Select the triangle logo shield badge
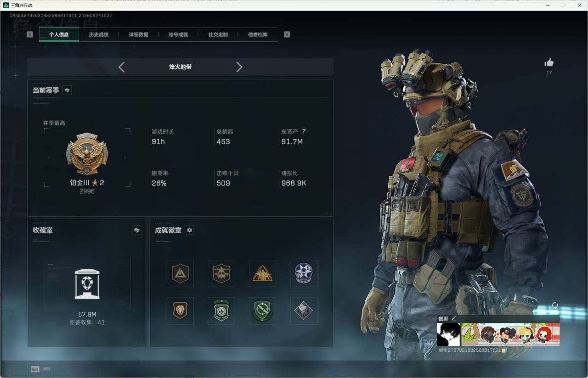Image resolution: width=588 pixels, height=378 pixels. [x=180, y=274]
